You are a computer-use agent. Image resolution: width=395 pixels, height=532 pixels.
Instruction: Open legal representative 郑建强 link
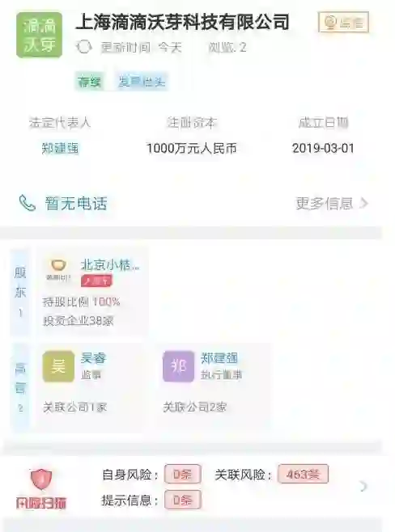click(x=60, y=148)
